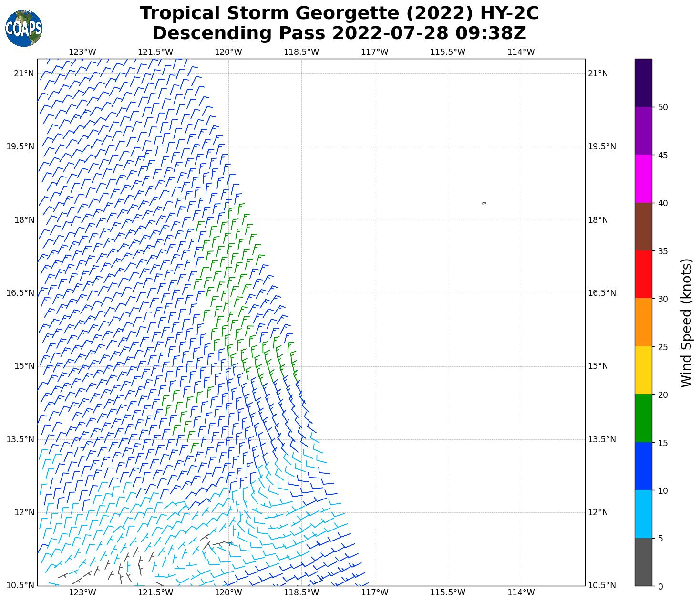Select the magenta 40-45 knot color band

pyautogui.click(x=643, y=178)
